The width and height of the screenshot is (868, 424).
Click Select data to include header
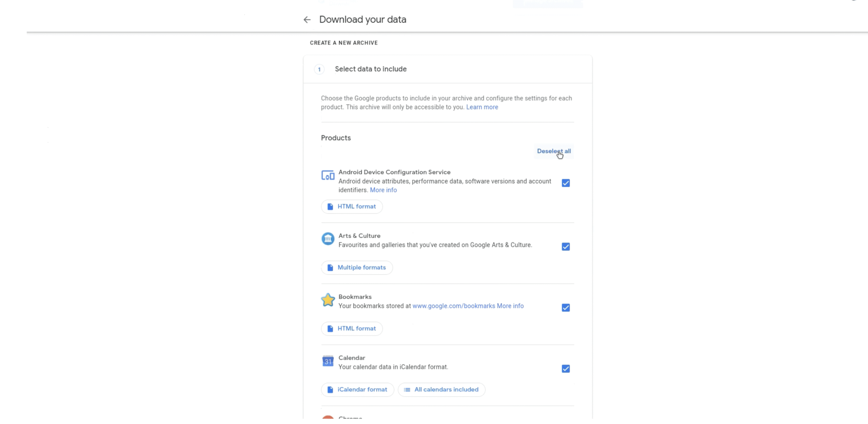371,69
